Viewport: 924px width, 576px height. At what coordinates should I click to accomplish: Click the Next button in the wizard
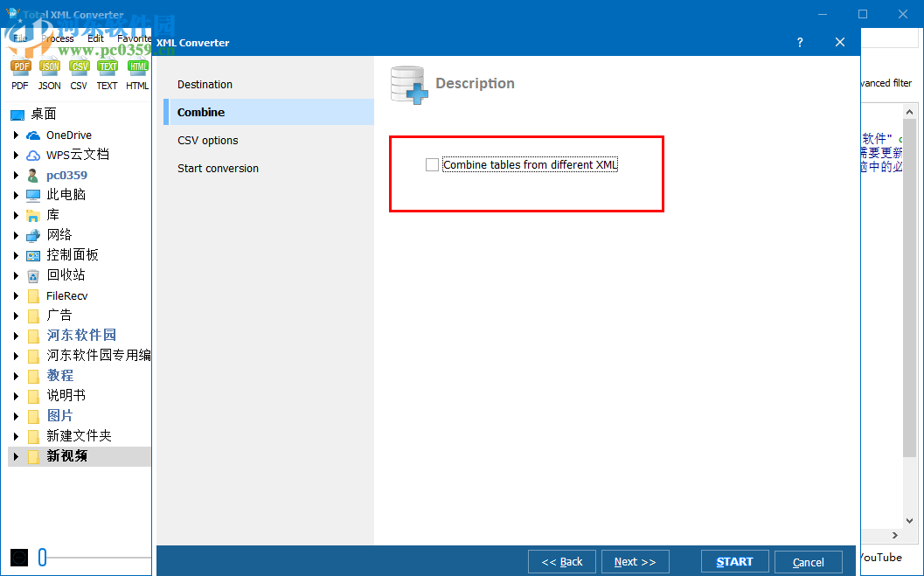coord(635,561)
